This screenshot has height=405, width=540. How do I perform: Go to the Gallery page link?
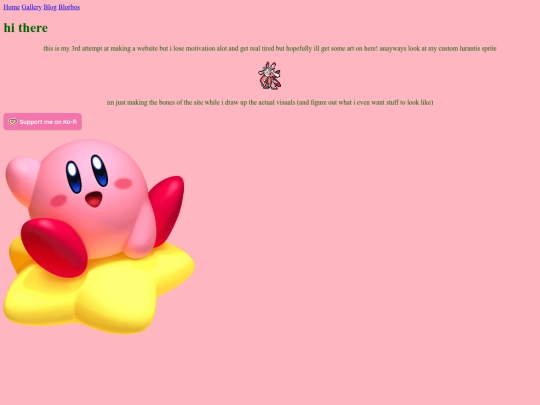coord(31,7)
